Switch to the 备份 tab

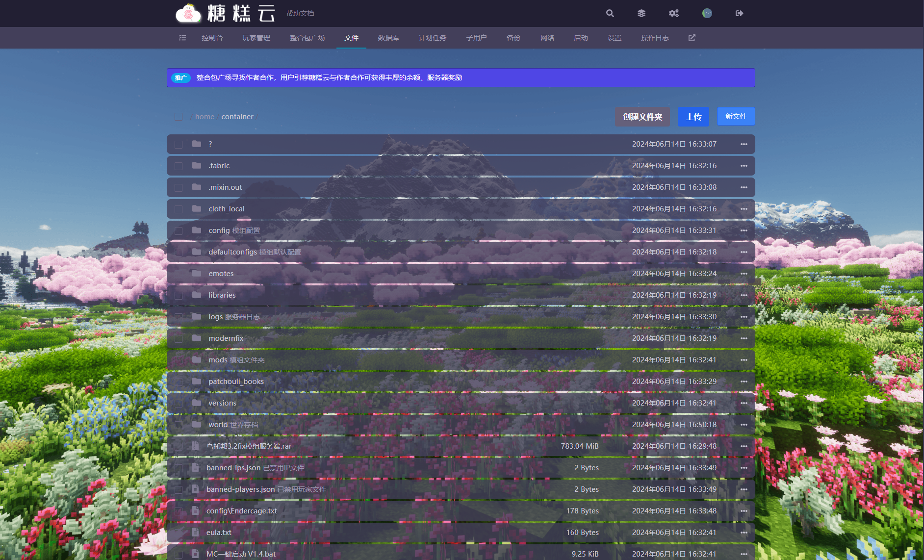pos(513,38)
